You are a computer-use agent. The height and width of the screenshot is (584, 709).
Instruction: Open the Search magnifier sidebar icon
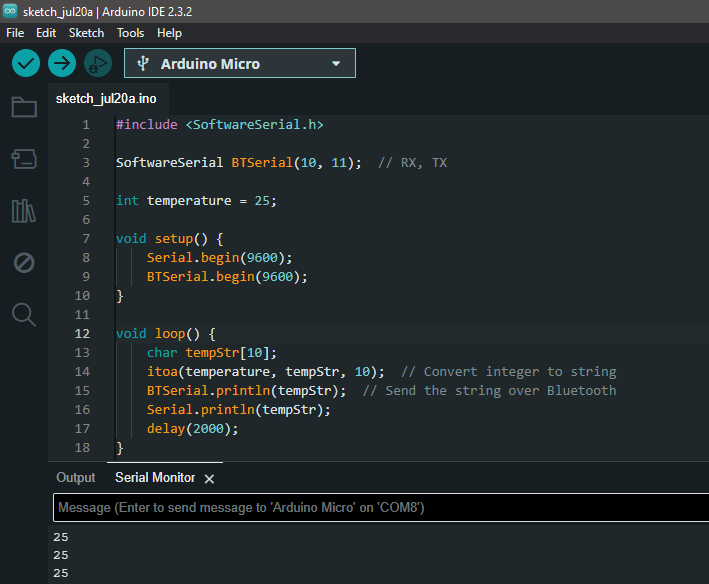coord(24,315)
